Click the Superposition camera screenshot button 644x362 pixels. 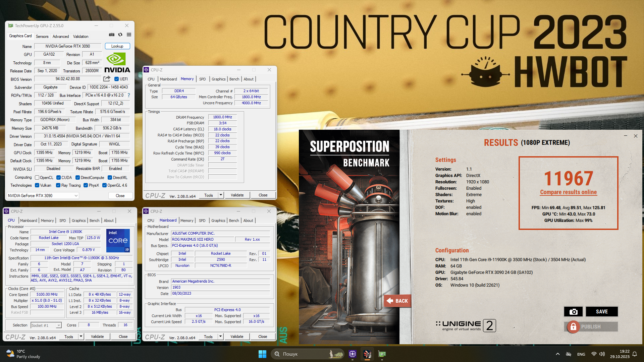(x=573, y=311)
